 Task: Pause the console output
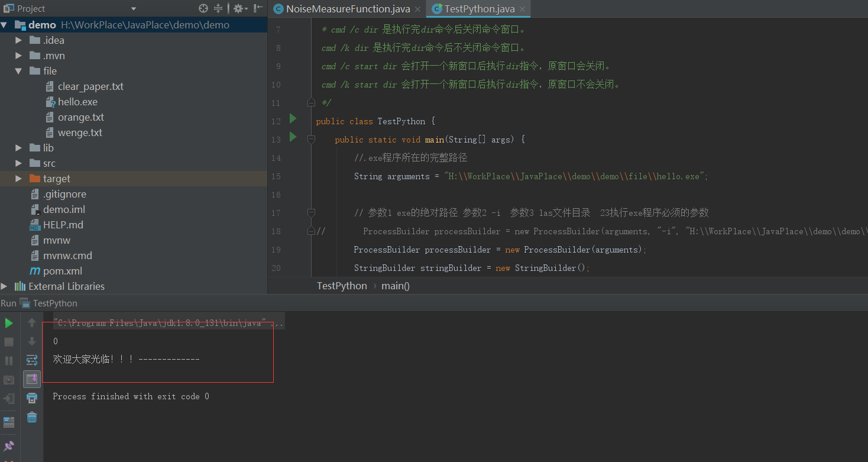pos(8,360)
